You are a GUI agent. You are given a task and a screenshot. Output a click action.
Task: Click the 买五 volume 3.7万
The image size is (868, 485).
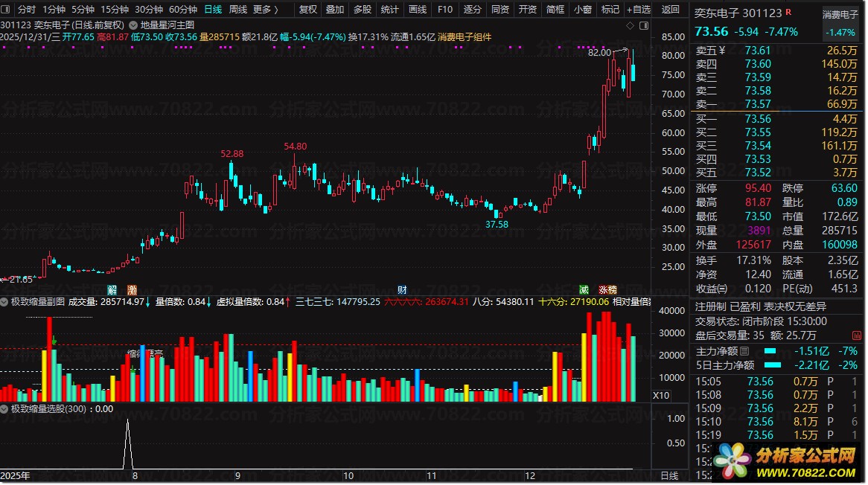(x=845, y=173)
